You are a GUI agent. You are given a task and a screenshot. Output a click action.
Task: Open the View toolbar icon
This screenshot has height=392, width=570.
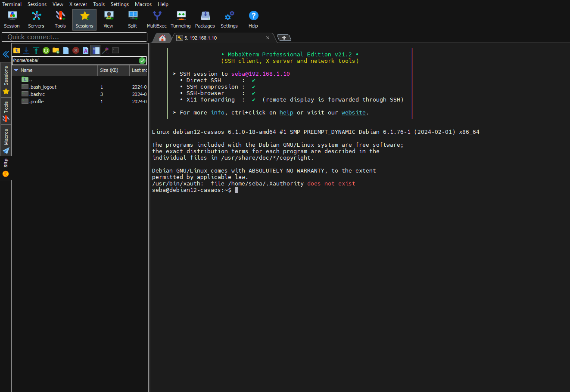tap(109, 20)
